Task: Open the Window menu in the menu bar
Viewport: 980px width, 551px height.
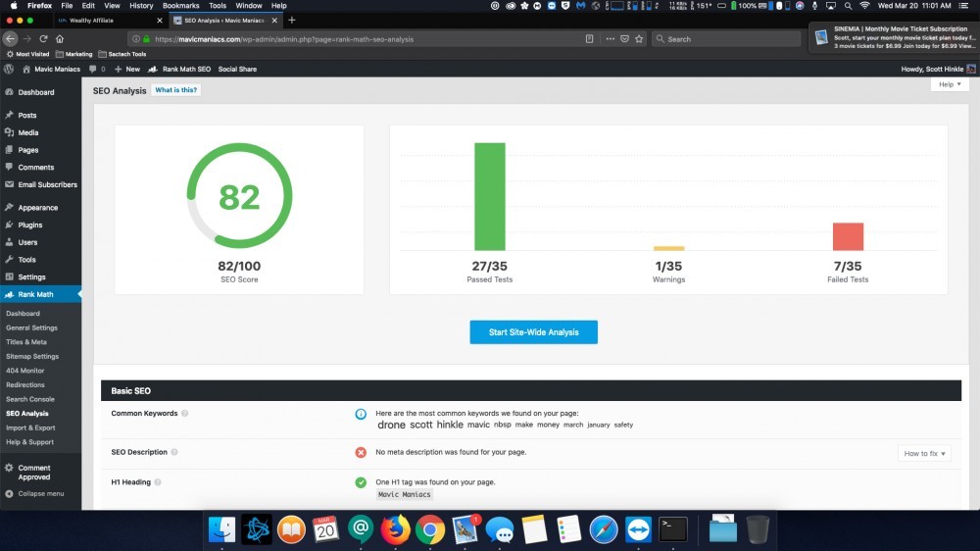Action: click(x=249, y=6)
